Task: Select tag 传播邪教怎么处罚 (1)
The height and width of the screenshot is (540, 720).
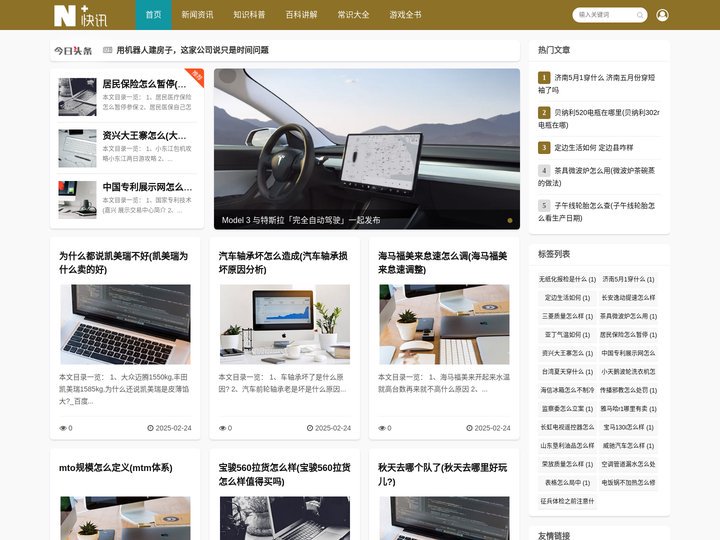Action: (628, 390)
